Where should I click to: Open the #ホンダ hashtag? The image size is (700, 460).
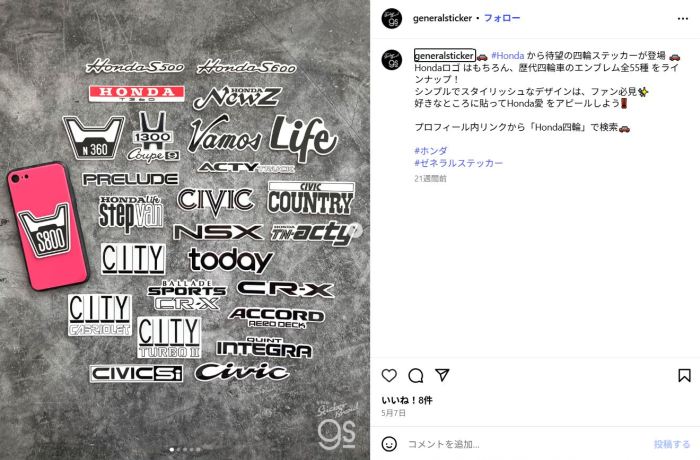[x=431, y=151]
